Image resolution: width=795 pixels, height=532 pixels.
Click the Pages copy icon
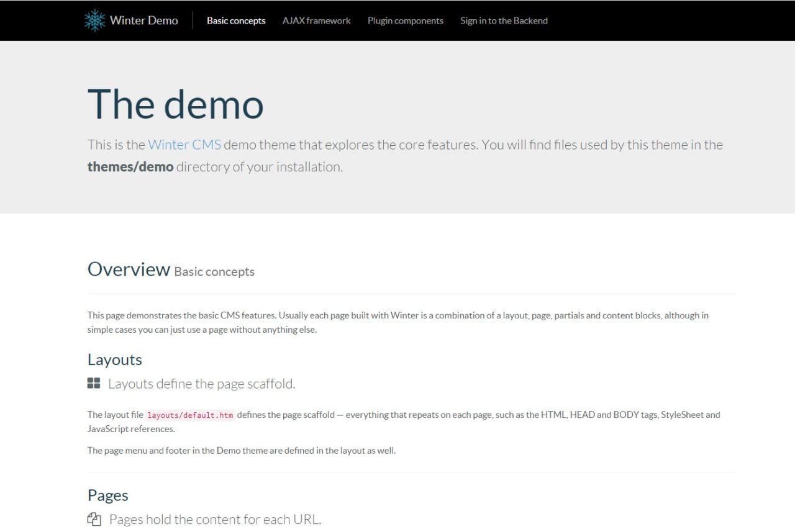94,519
